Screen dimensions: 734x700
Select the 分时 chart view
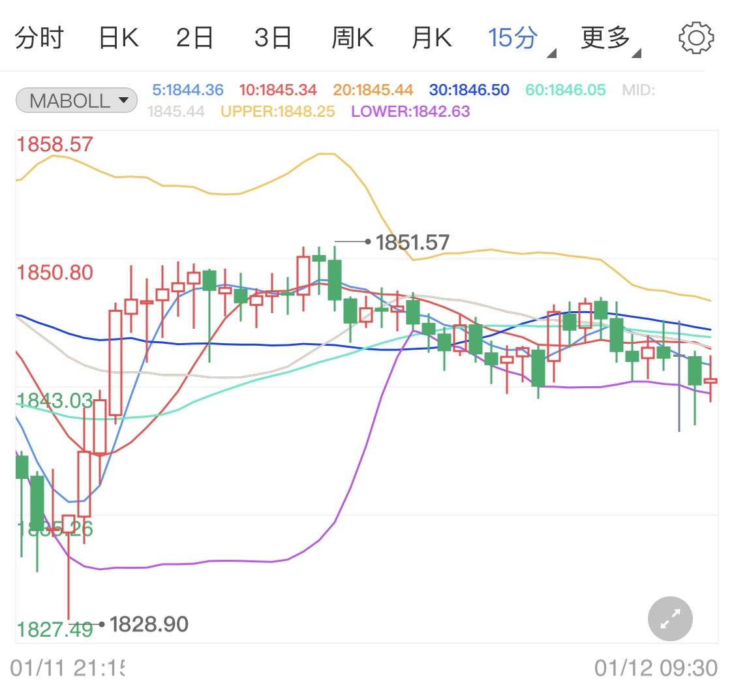click(x=39, y=37)
